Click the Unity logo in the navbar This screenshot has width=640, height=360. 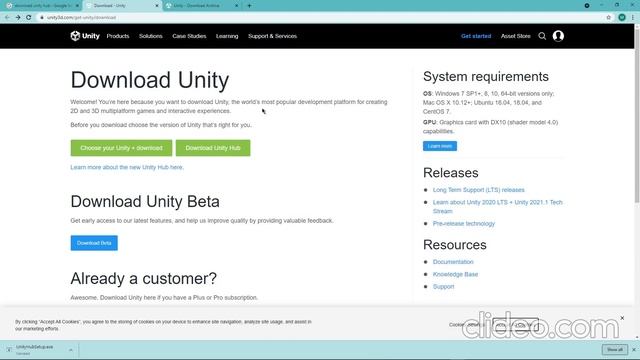click(x=85, y=36)
